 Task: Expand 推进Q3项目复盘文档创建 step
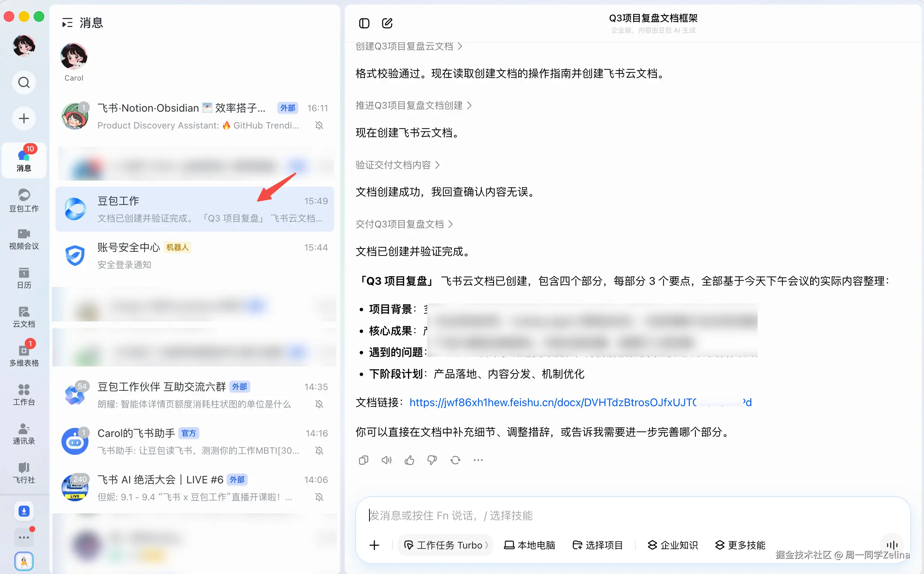(x=413, y=105)
